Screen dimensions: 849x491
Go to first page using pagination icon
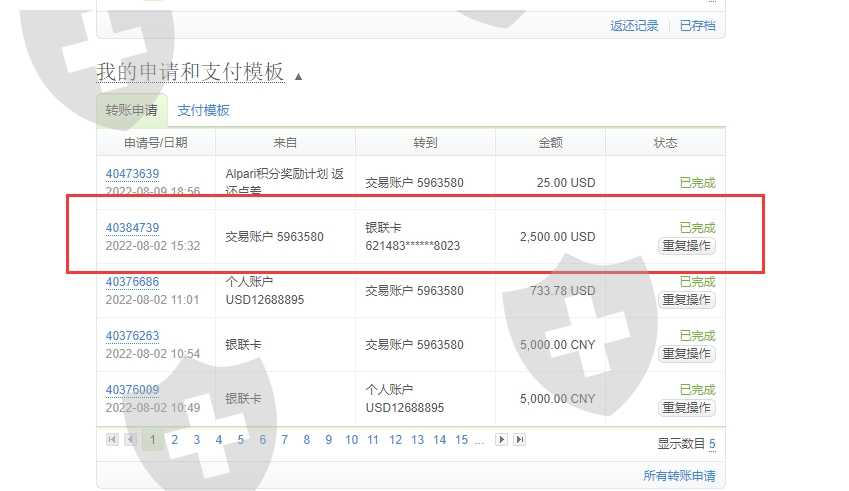[112, 440]
